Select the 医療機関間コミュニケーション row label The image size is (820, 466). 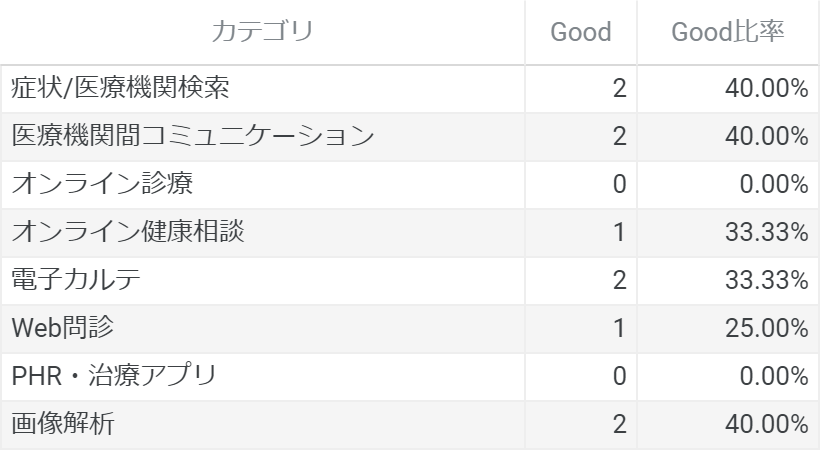click(193, 136)
